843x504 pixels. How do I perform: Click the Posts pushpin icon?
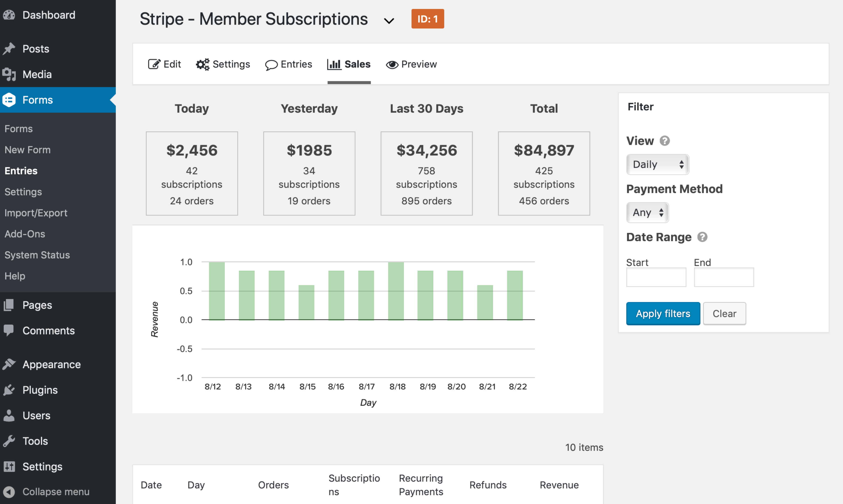pyautogui.click(x=9, y=49)
